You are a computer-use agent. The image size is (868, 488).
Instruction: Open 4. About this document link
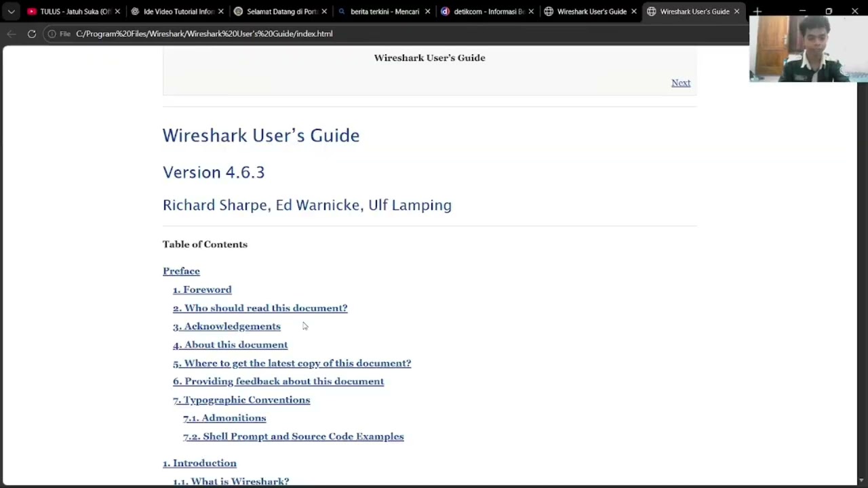tap(230, 344)
